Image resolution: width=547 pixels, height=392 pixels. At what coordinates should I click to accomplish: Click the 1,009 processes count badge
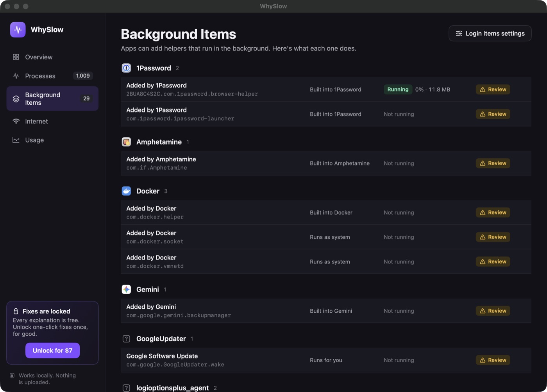pos(83,76)
